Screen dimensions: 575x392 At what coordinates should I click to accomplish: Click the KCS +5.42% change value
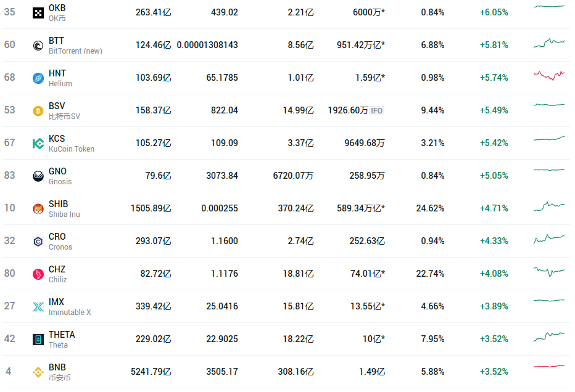494,143
